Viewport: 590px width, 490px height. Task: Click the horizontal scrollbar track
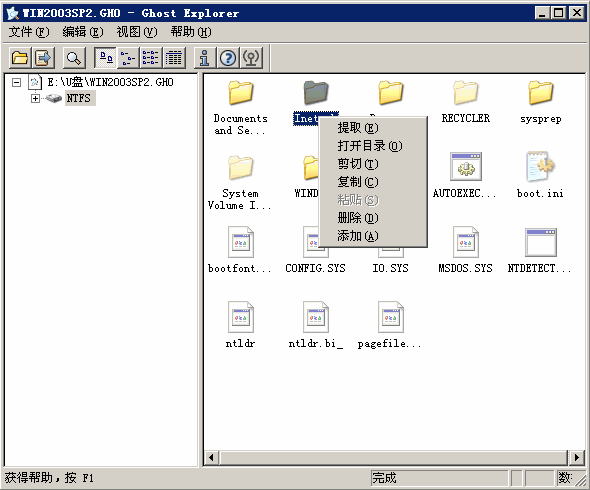[x=394, y=458]
